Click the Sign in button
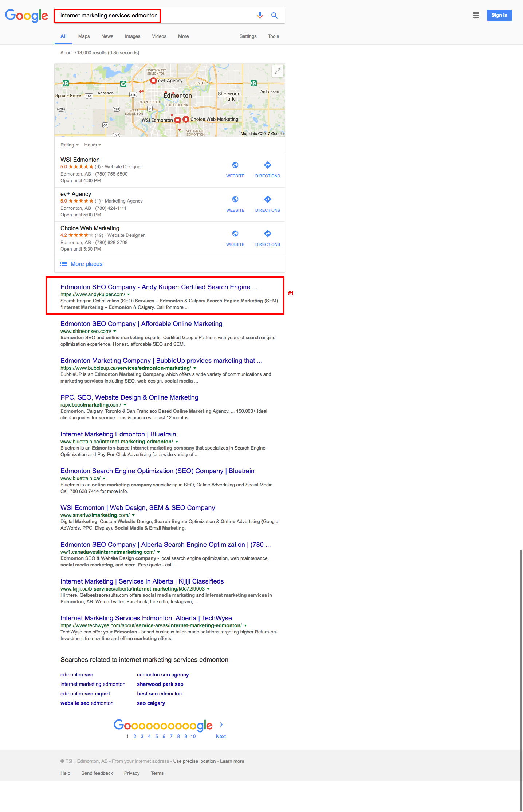The width and height of the screenshot is (523, 812). click(x=499, y=15)
